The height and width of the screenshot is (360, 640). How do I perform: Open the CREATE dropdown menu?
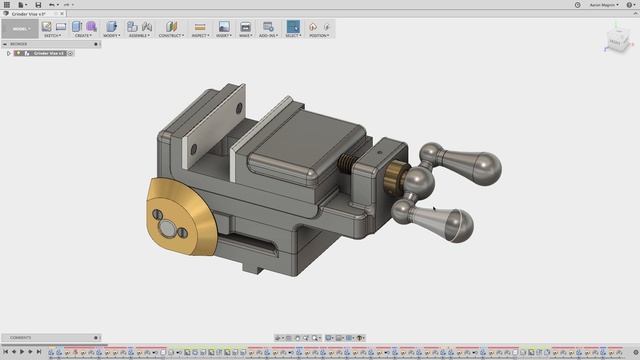pyautogui.click(x=83, y=36)
